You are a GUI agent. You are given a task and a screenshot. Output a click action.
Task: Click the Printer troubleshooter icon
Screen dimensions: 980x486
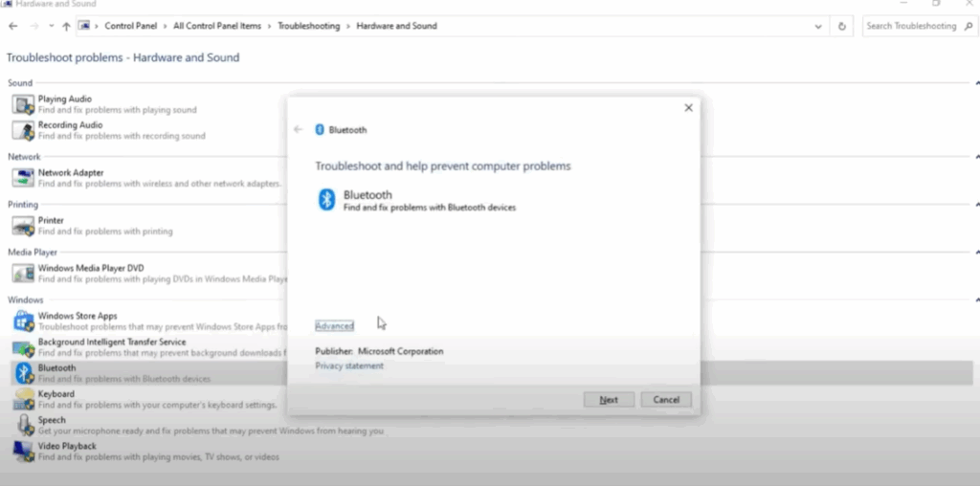tap(23, 226)
